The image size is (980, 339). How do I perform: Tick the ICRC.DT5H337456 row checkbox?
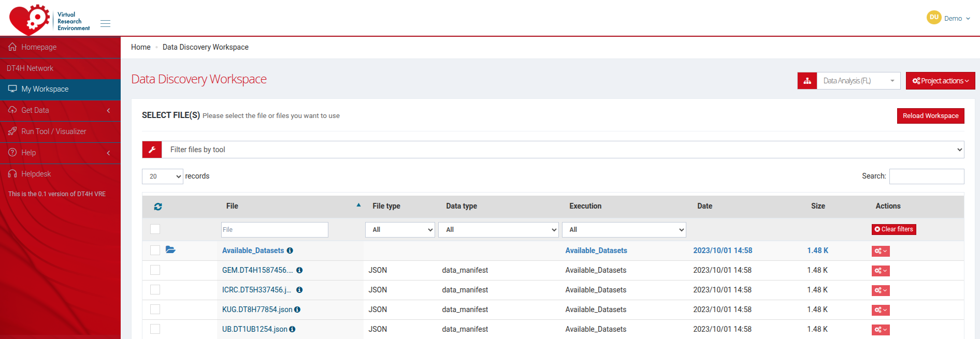pyautogui.click(x=155, y=290)
